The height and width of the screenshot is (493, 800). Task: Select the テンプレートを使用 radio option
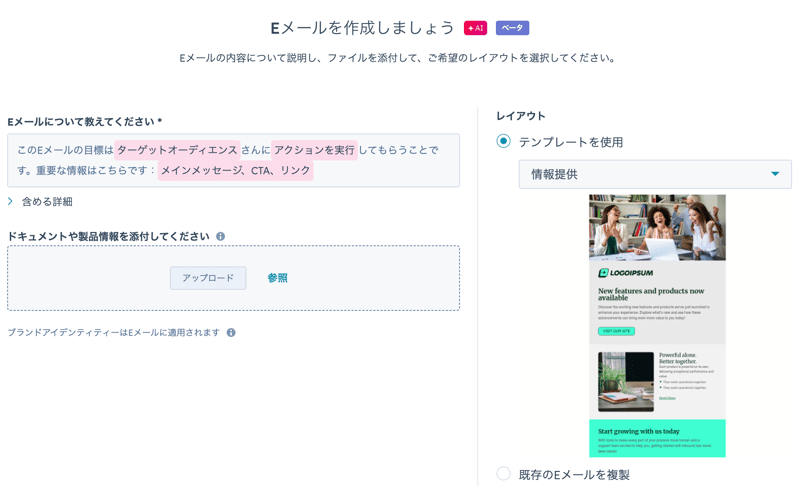[504, 142]
